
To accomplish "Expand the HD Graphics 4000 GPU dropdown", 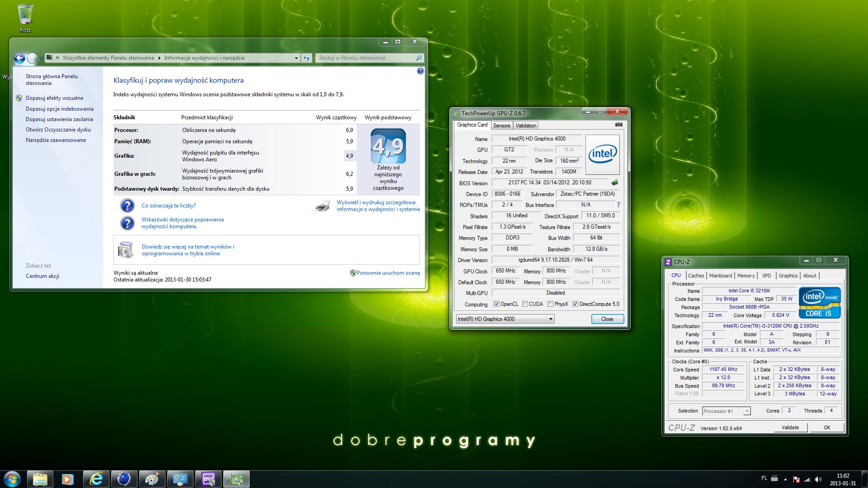I will [550, 319].
